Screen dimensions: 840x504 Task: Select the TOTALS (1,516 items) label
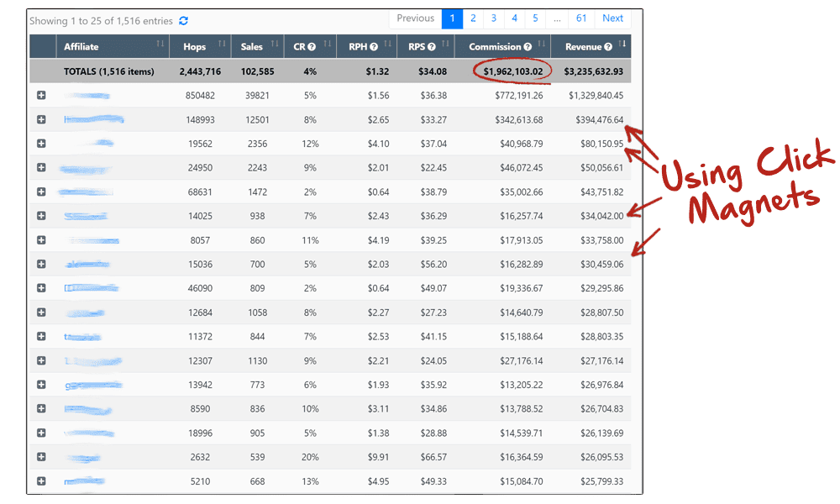click(108, 71)
